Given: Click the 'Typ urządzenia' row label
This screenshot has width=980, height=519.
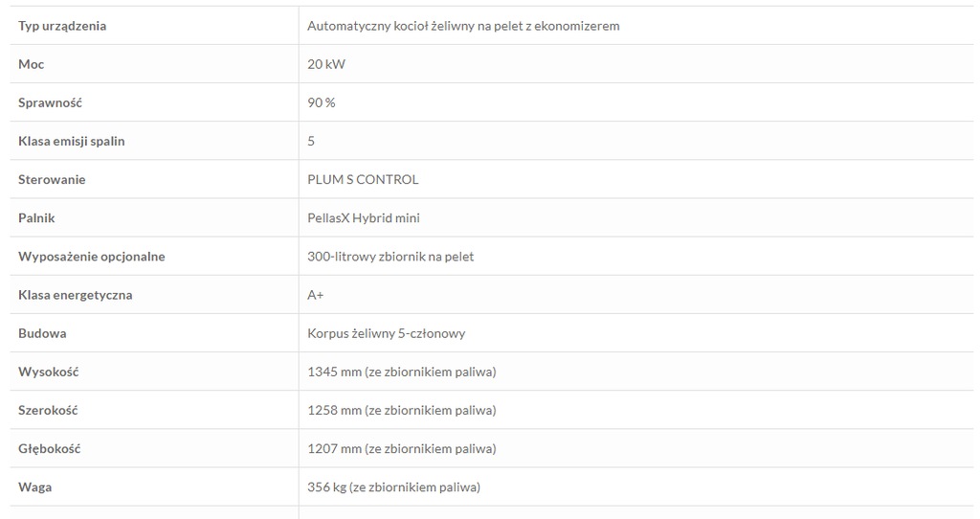Looking at the screenshot, I should coord(62,26).
